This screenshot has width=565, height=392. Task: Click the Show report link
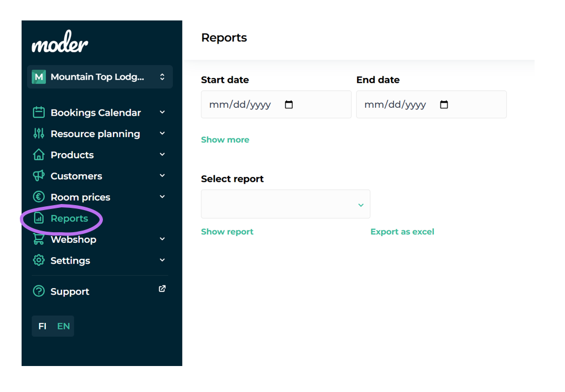tap(227, 232)
